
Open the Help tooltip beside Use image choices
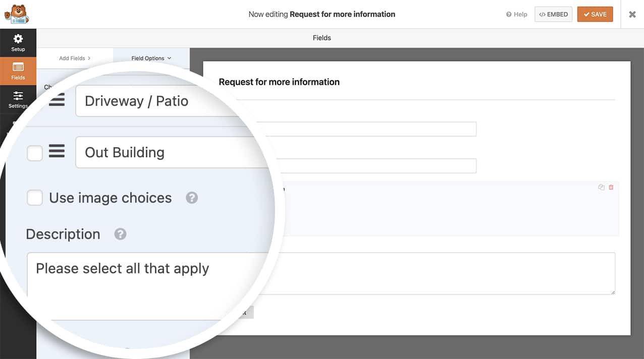(x=192, y=198)
